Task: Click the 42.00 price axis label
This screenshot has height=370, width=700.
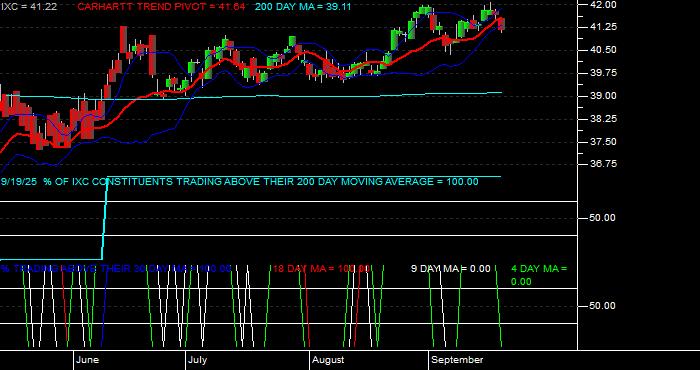Action: pyautogui.click(x=604, y=5)
